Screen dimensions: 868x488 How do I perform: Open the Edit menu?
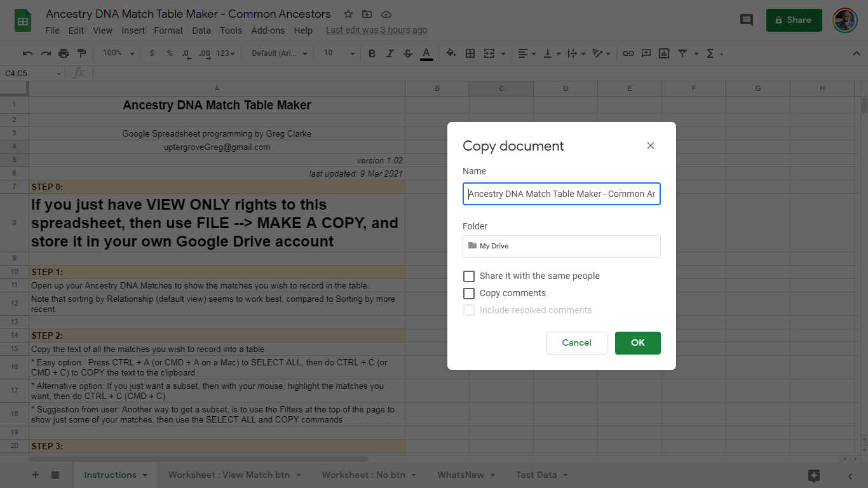(76, 30)
